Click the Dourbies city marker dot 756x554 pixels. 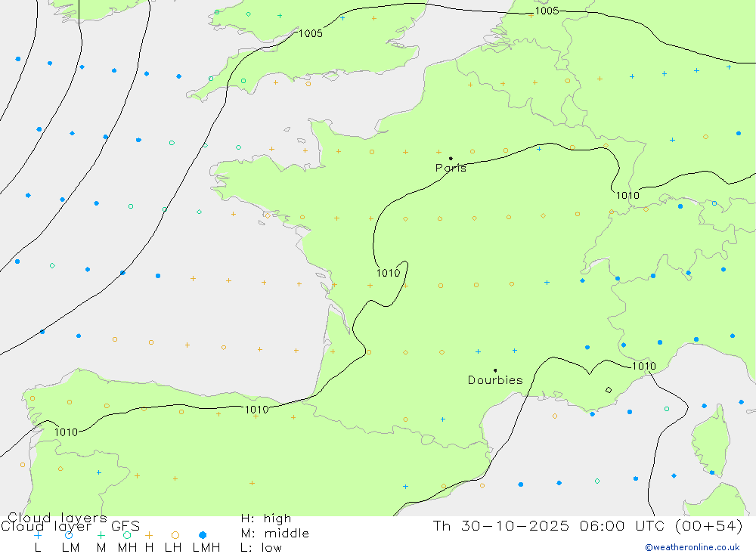[x=495, y=370]
